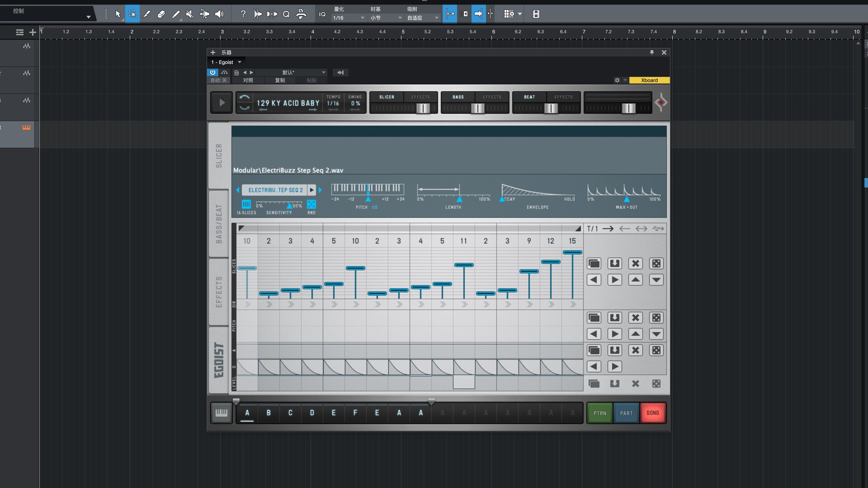Screen dimensions: 868x488
Task: Open the SLICER EFFECTS tab
Action: (x=420, y=97)
